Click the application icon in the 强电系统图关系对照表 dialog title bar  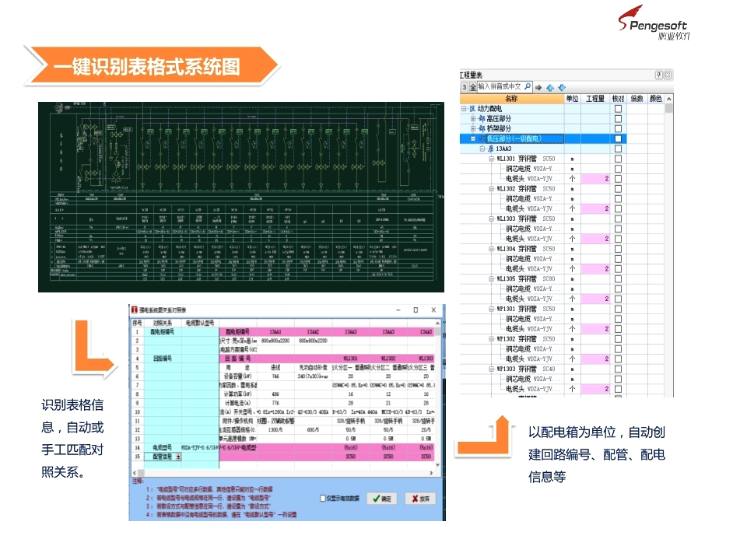click(x=134, y=310)
